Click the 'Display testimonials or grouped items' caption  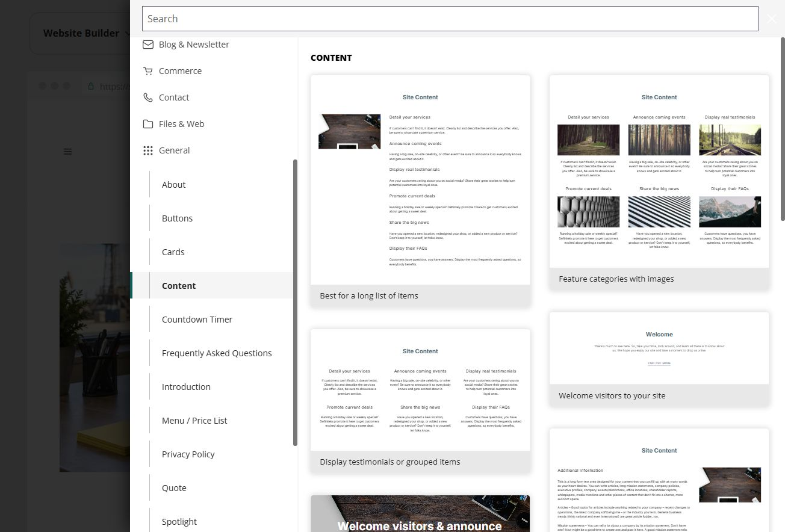tap(390, 462)
